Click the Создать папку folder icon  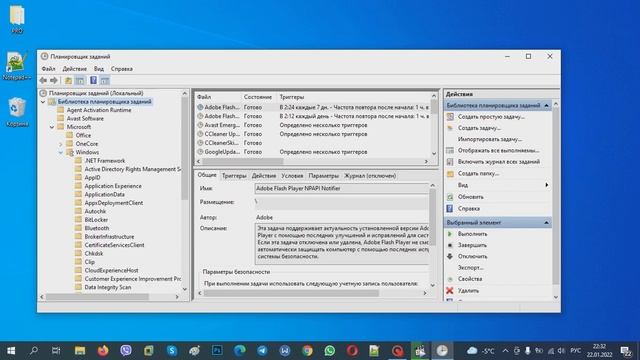click(450, 173)
